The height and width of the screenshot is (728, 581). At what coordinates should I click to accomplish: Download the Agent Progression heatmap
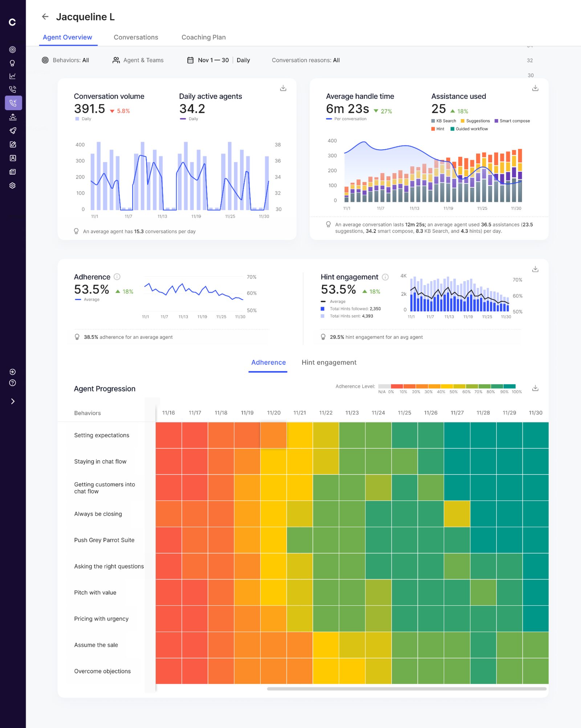click(535, 388)
